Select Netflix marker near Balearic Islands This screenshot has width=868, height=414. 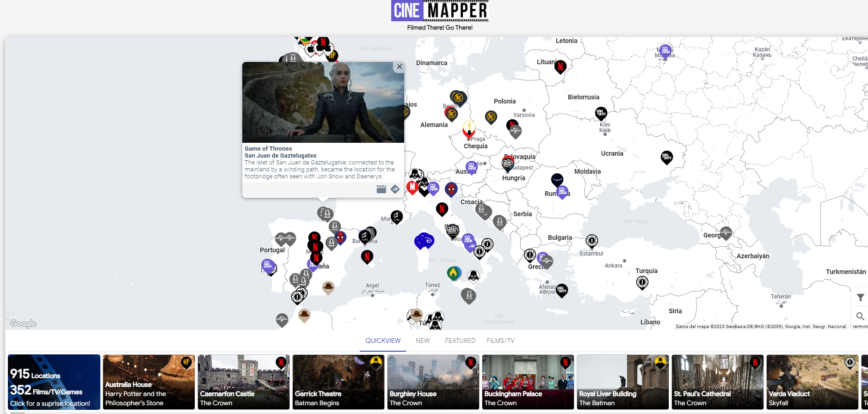point(367,257)
